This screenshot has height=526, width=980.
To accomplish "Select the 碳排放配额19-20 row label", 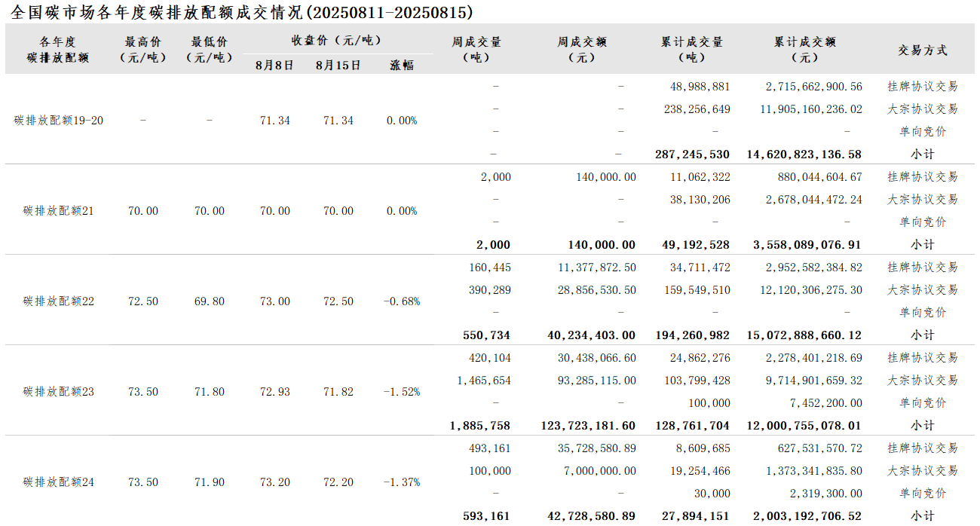I will [x=59, y=121].
